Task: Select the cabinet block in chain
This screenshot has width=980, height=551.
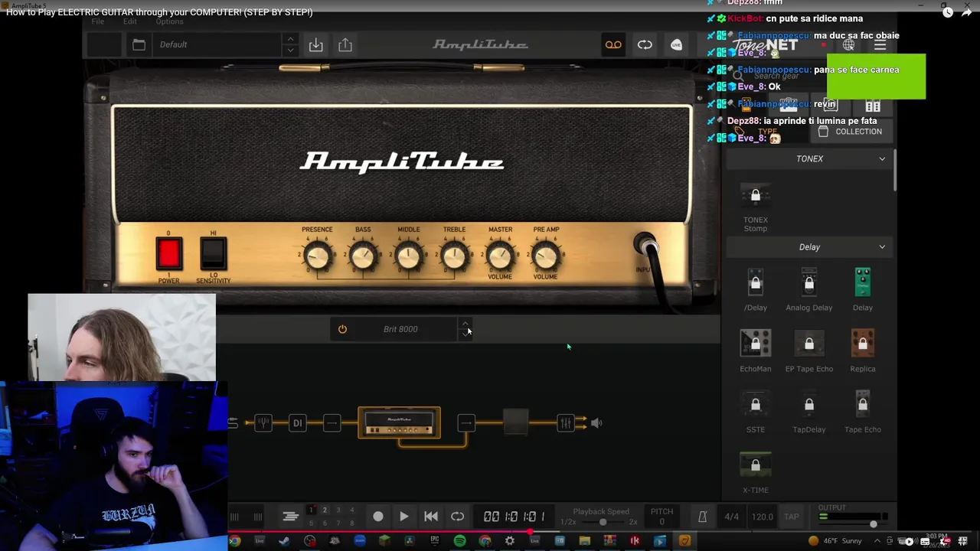Action: 515,422
